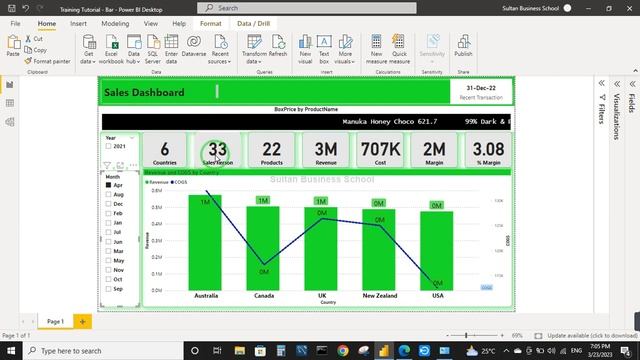Switch to Data view in left sidebar

point(9,103)
